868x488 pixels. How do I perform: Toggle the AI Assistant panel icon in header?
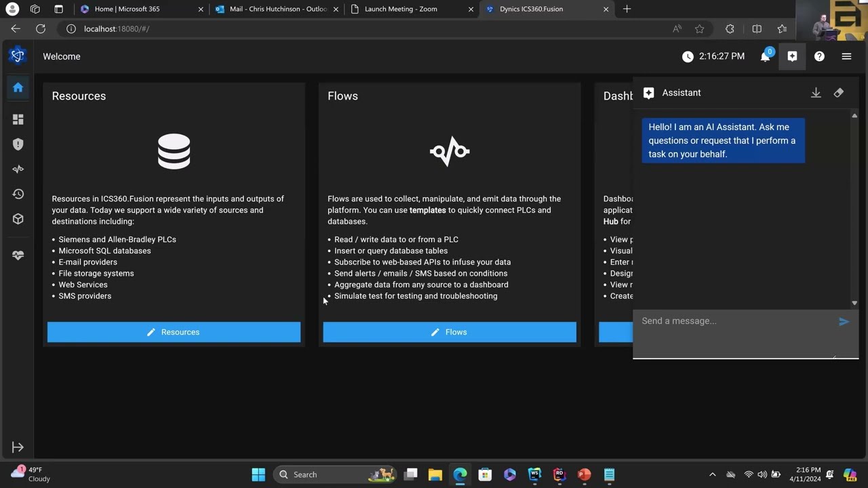[792, 56]
